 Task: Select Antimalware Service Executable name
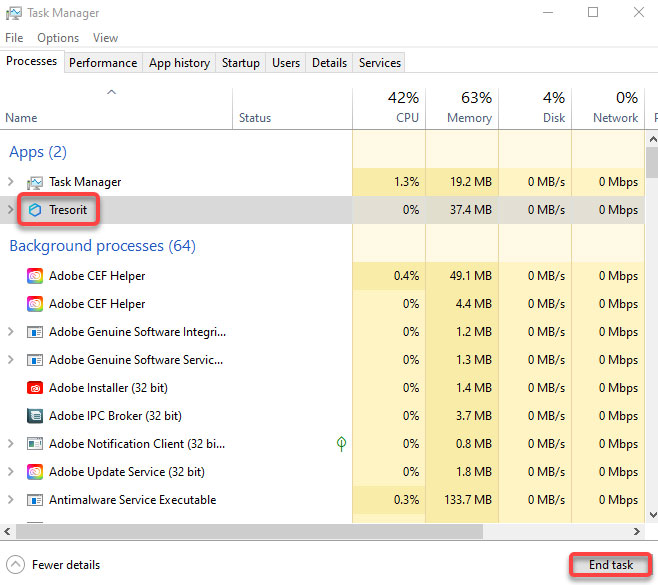[x=133, y=500]
